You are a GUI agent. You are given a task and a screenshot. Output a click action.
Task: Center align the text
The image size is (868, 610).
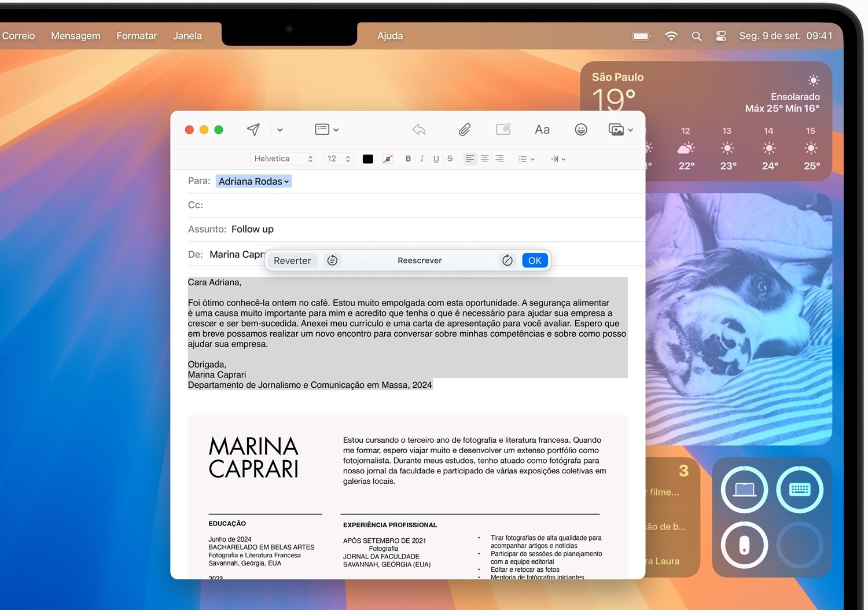[485, 159]
